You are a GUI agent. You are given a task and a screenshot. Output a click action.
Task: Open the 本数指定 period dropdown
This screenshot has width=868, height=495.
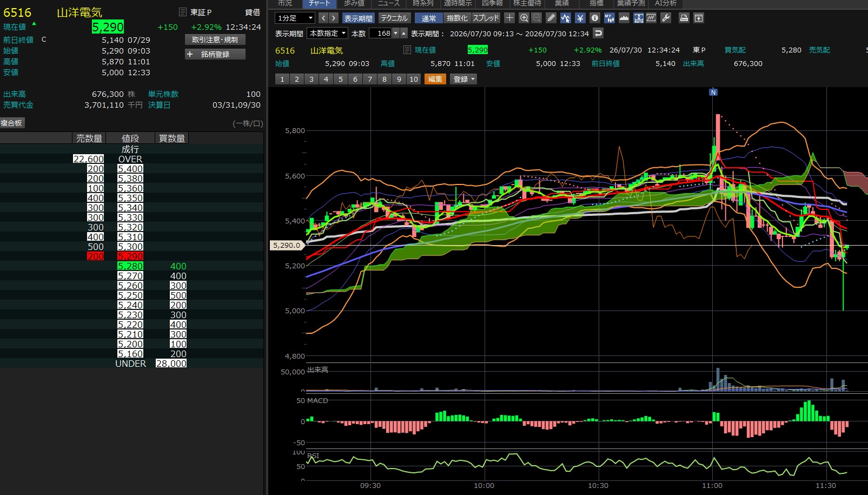click(x=327, y=33)
